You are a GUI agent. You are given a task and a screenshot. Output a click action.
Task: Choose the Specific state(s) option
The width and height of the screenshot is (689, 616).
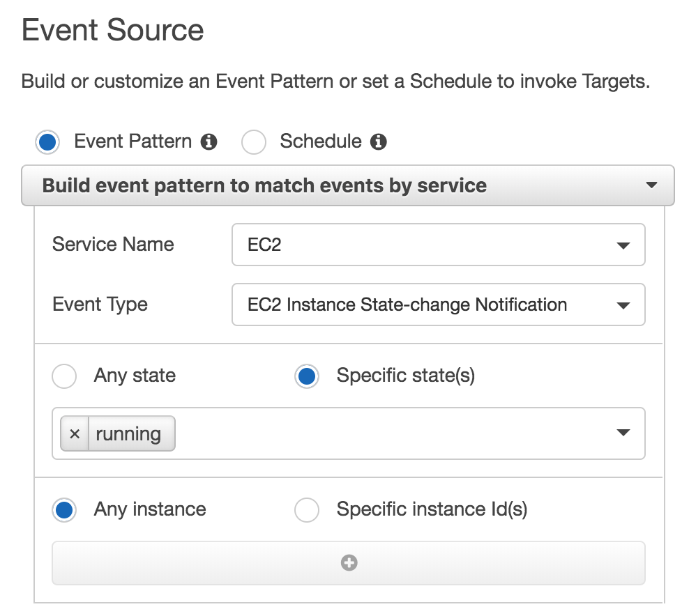click(x=307, y=376)
